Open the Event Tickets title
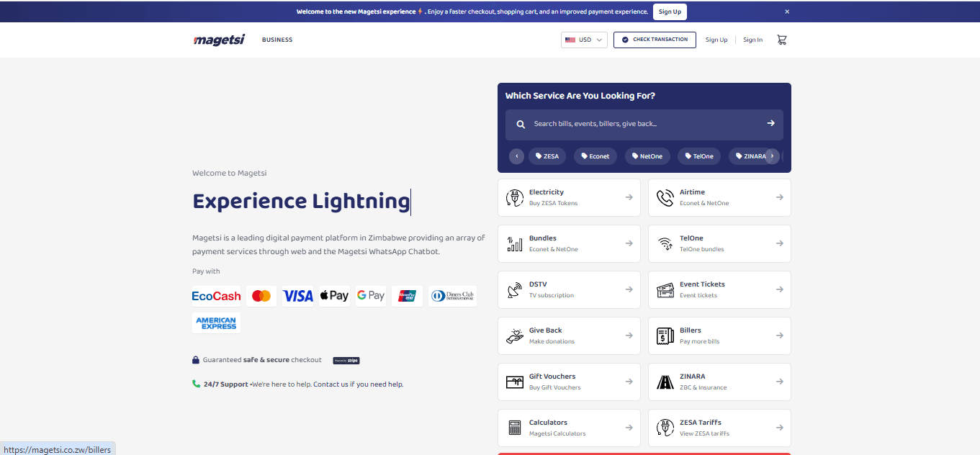 point(702,284)
